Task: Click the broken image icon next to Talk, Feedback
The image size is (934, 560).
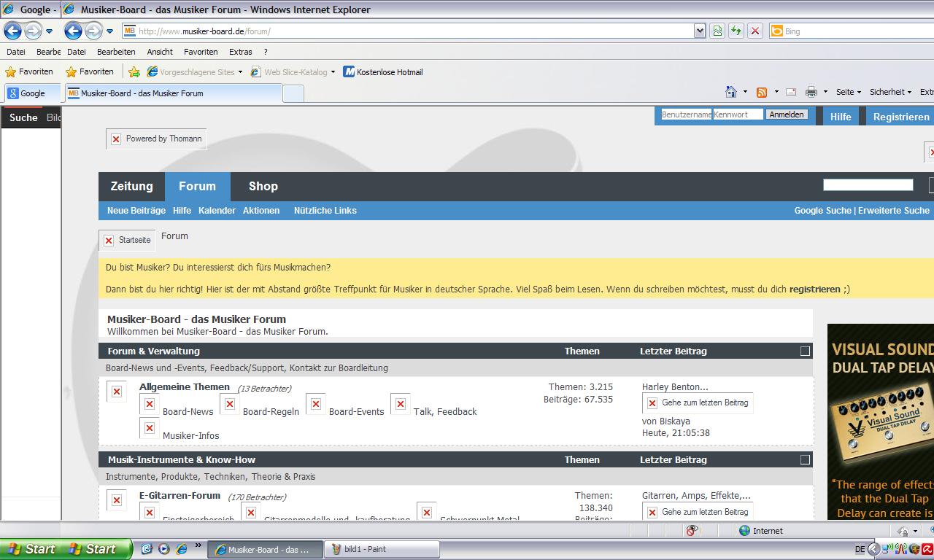Action: point(401,404)
